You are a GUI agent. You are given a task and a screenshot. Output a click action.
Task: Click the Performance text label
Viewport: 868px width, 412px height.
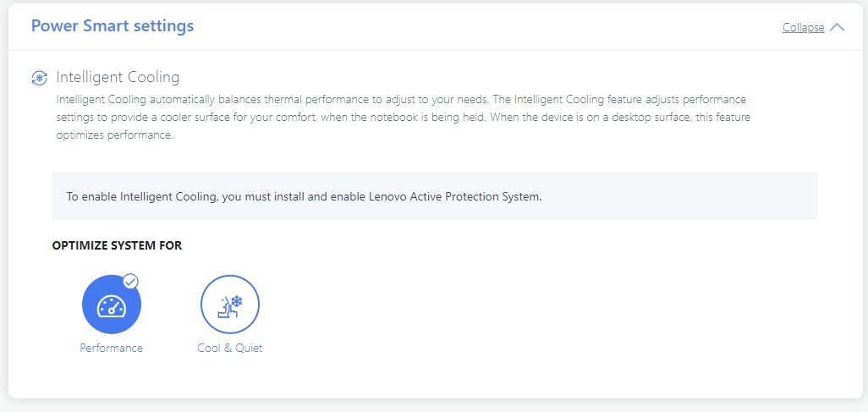(x=112, y=349)
